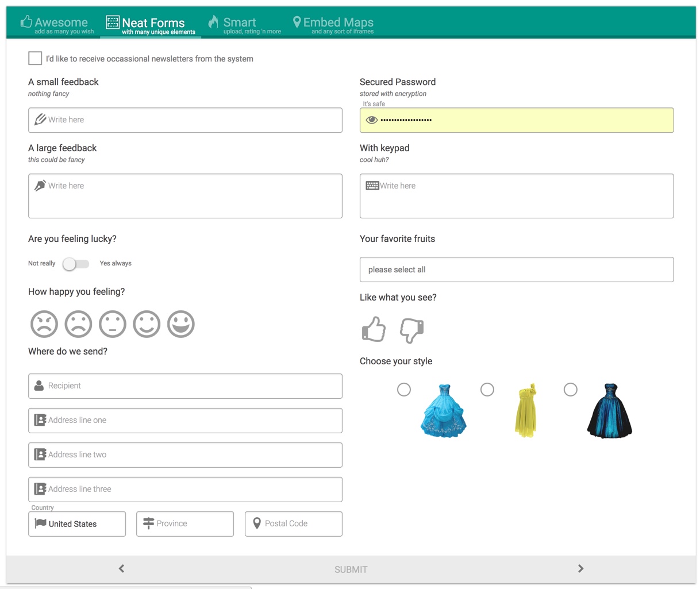Open the Embed Maps tab
Viewport: 700px width, 589px height.
point(333,23)
